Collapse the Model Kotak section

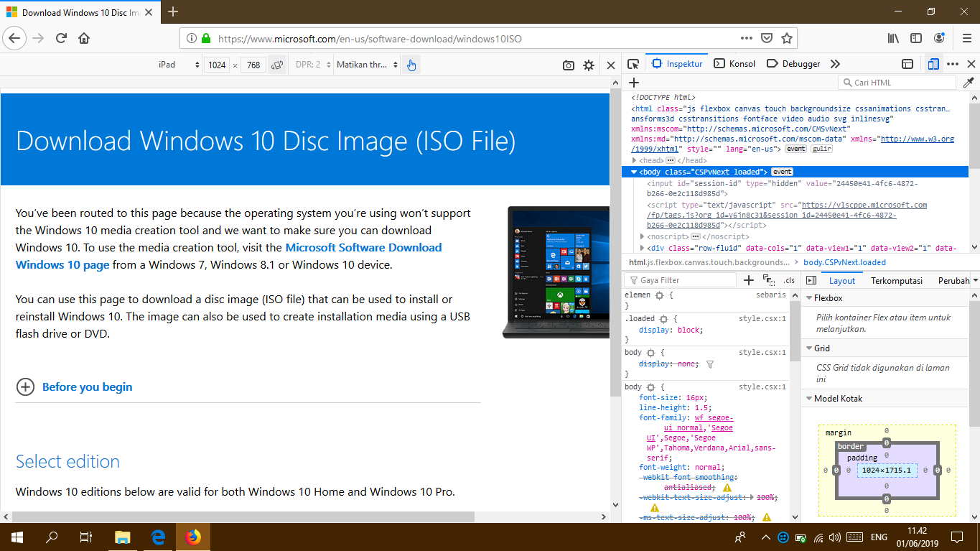point(808,399)
